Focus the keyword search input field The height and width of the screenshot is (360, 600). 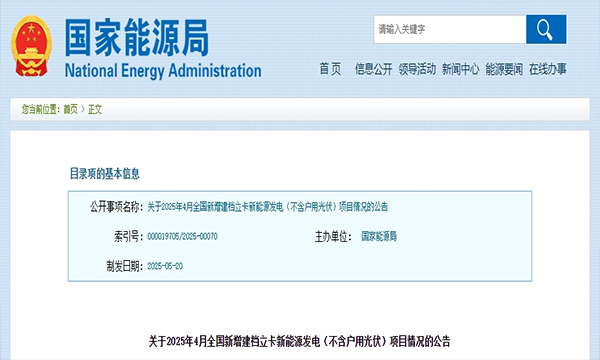click(450, 29)
